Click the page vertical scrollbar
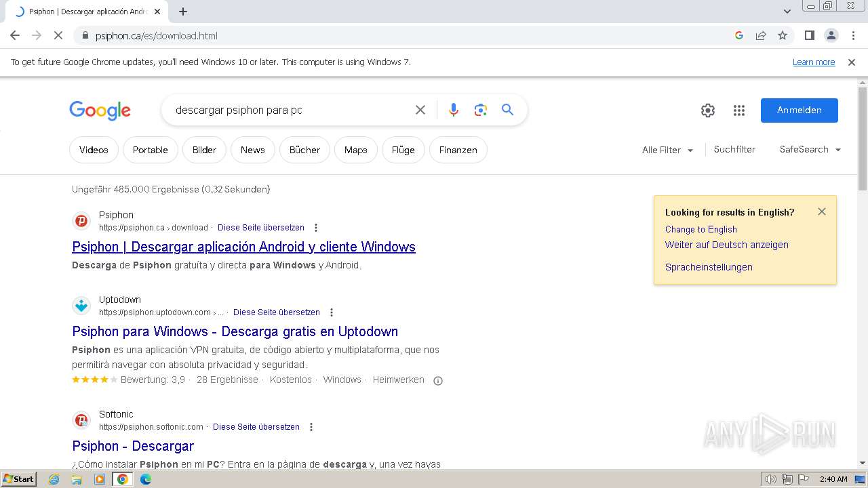The width and height of the screenshot is (868, 488). pos(863,138)
